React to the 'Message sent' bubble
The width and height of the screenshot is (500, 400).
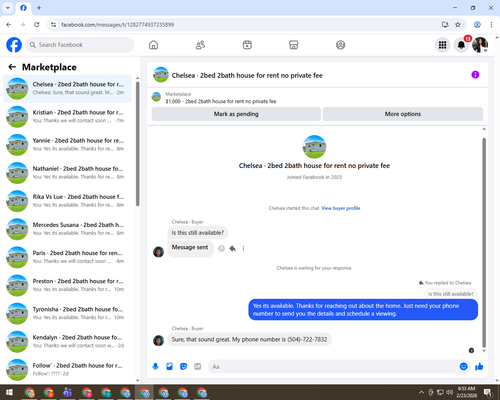[x=221, y=248]
